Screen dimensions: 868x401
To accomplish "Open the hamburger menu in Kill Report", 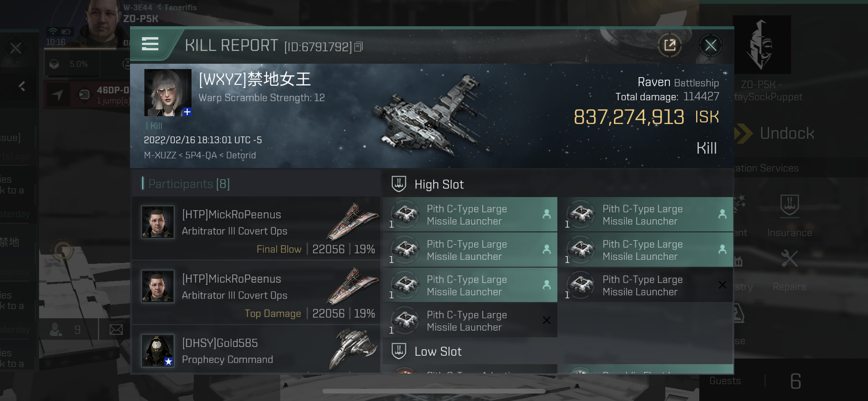I will (150, 44).
